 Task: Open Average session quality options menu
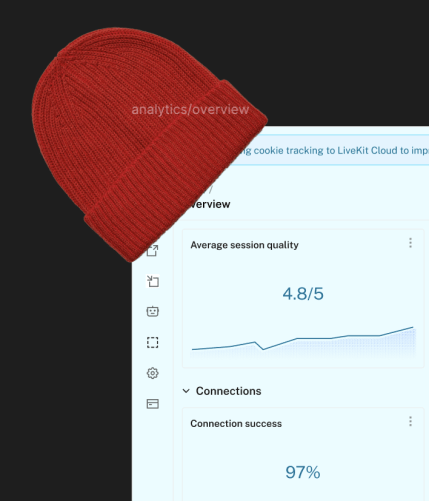click(x=410, y=243)
